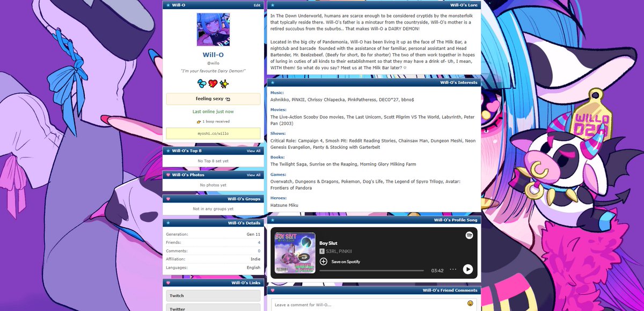Click the 'feeling sexy' mood status box
Screen dimensions: 644x311
coord(213,99)
